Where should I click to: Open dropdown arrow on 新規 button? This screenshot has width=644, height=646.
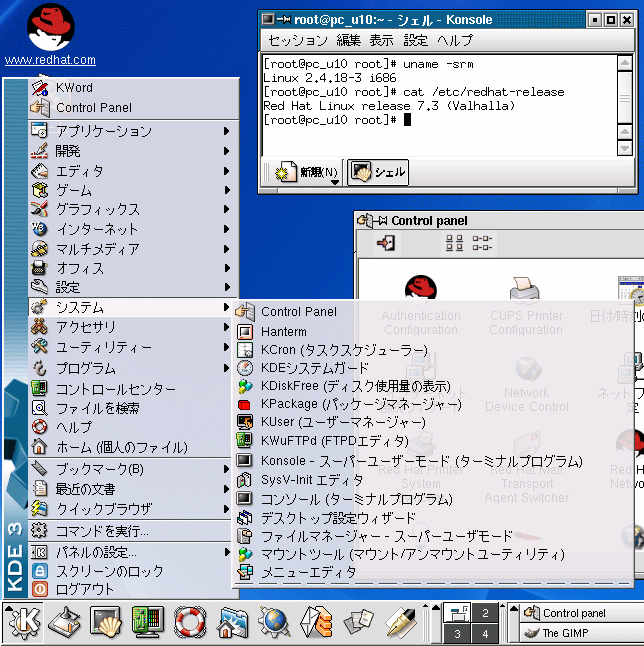(x=335, y=182)
